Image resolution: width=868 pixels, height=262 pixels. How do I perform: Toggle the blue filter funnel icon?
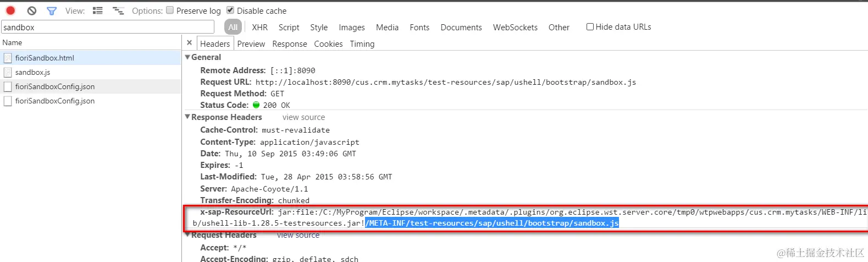(x=52, y=10)
